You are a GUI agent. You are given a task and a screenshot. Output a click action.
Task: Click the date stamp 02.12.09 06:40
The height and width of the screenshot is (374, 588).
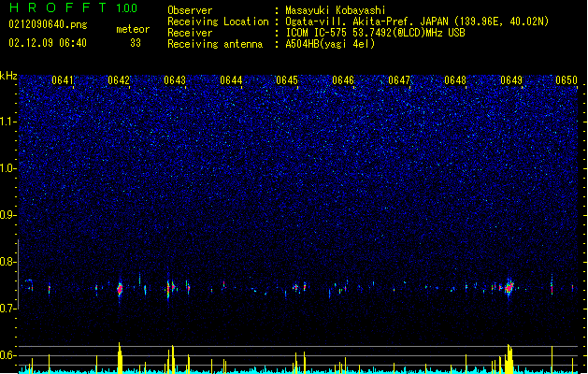(x=48, y=43)
